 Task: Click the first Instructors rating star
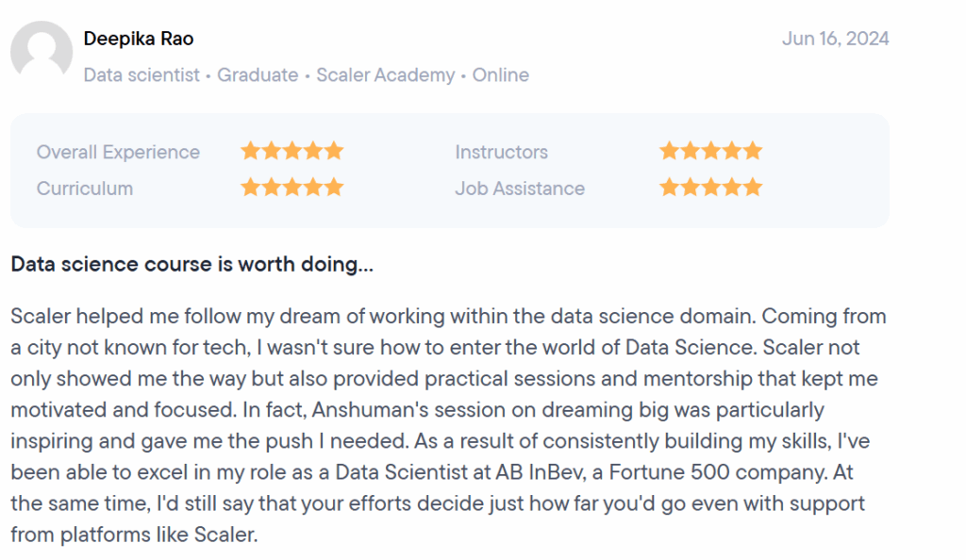pos(670,151)
